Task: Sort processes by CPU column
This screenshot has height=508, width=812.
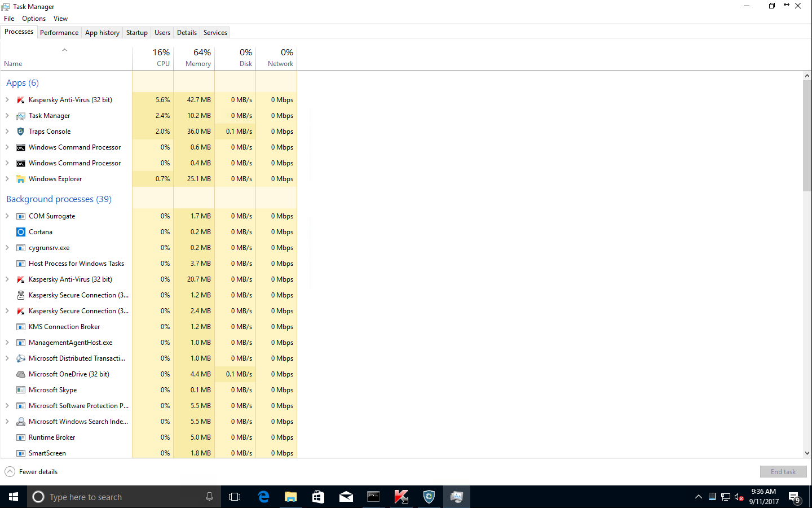Action: tap(153, 58)
